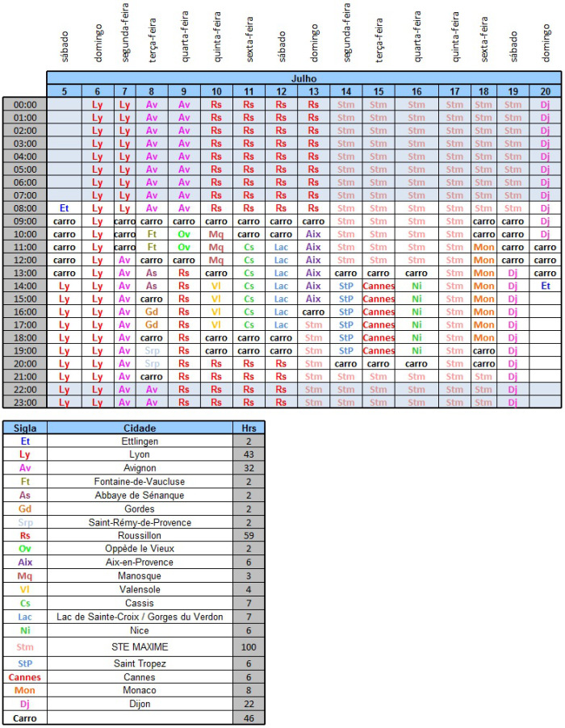Click the 'Nice' city cell

tap(140, 630)
